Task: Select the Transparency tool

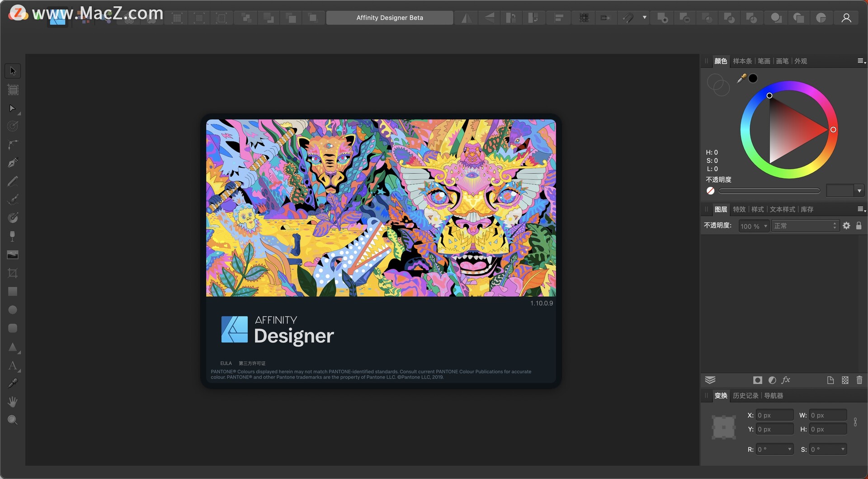Action: pos(13,236)
